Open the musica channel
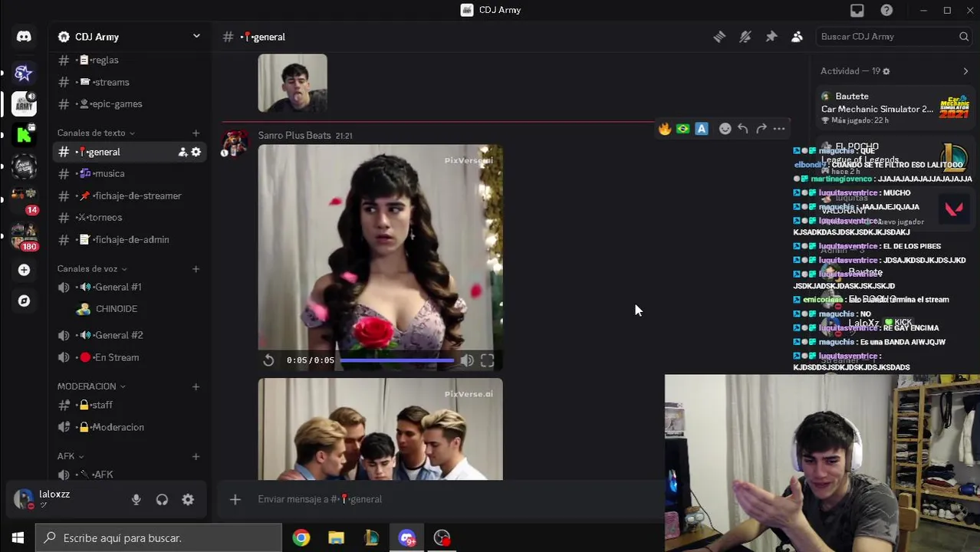Screen dimensions: 980x552 point(130,173)
